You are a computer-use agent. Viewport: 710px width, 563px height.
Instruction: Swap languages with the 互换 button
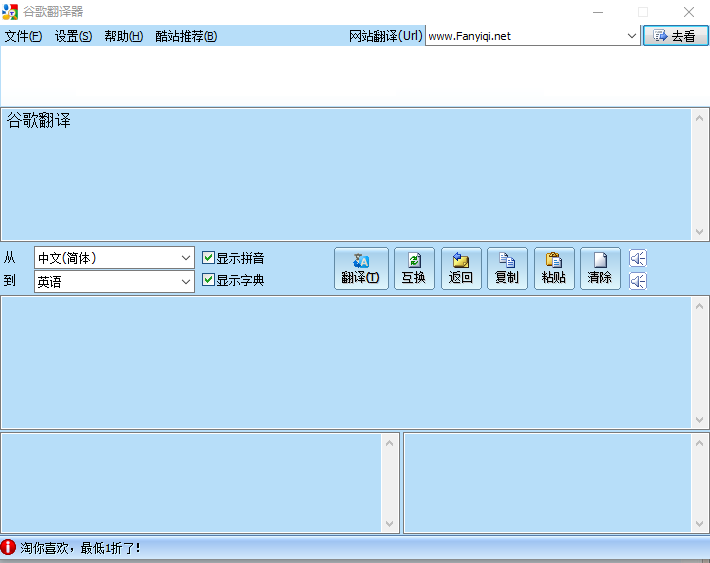pyautogui.click(x=414, y=268)
